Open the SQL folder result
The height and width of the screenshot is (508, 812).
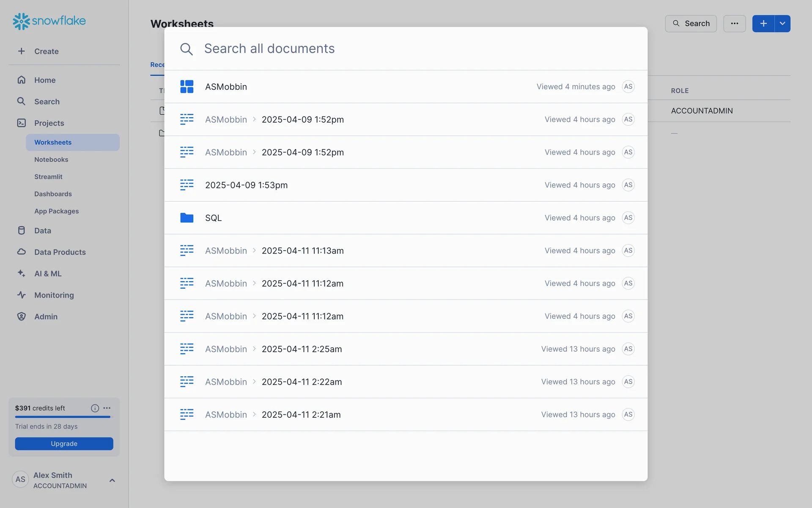coord(213,218)
